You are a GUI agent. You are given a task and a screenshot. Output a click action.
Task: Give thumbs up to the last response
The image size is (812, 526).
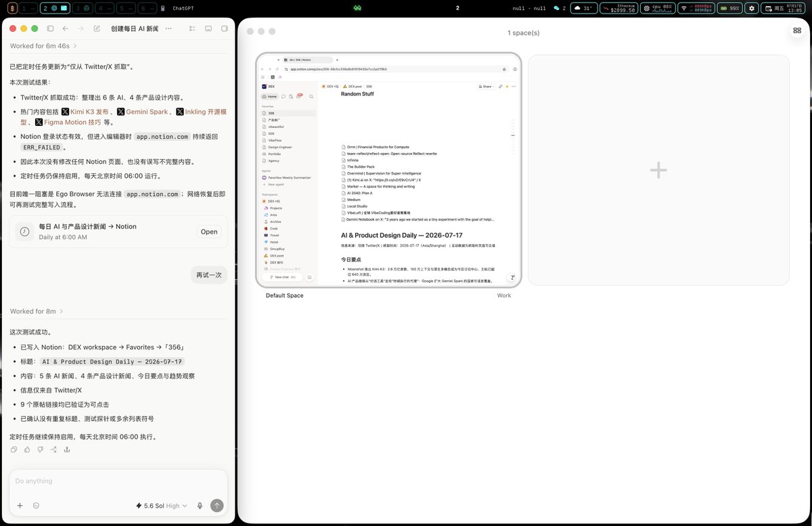pyautogui.click(x=27, y=450)
